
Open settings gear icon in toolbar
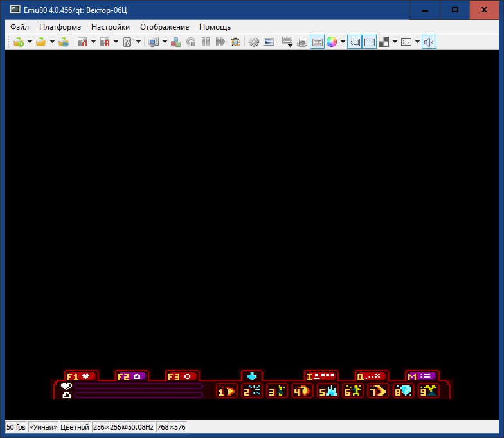tap(254, 42)
